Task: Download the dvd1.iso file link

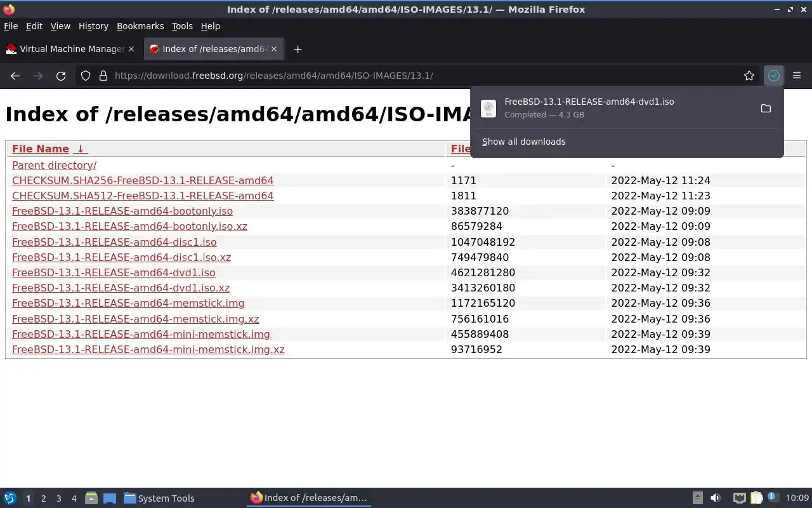Action: tap(114, 272)
